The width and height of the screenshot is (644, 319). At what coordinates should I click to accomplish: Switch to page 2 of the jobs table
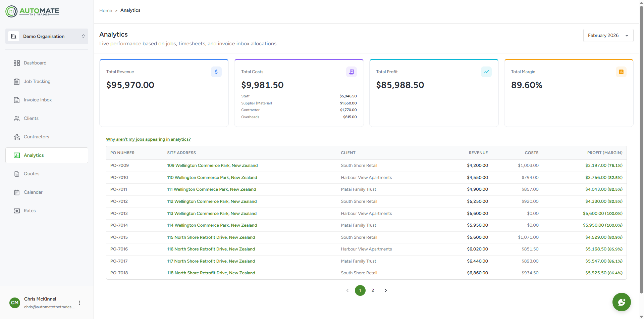pyautogui.click(x=372, y=290)
